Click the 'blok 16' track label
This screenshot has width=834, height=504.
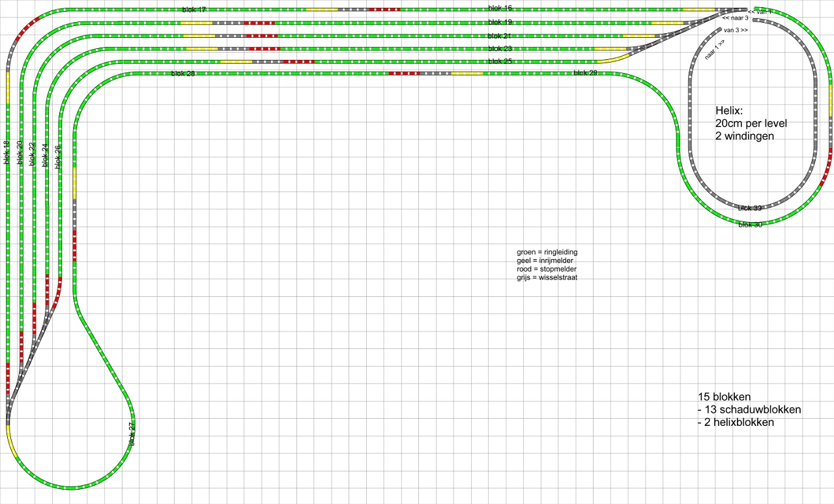(x=500, y=8)
